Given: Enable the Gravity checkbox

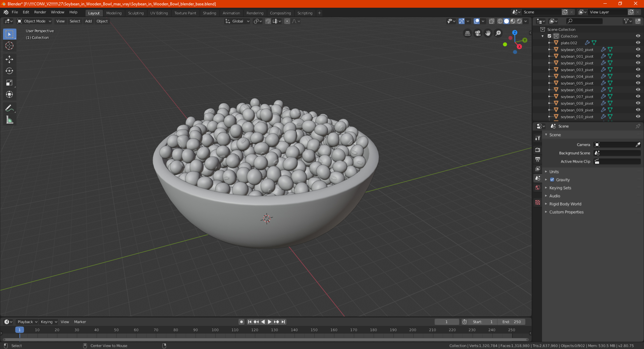Looking at the screenshot, I should [552, 180].
